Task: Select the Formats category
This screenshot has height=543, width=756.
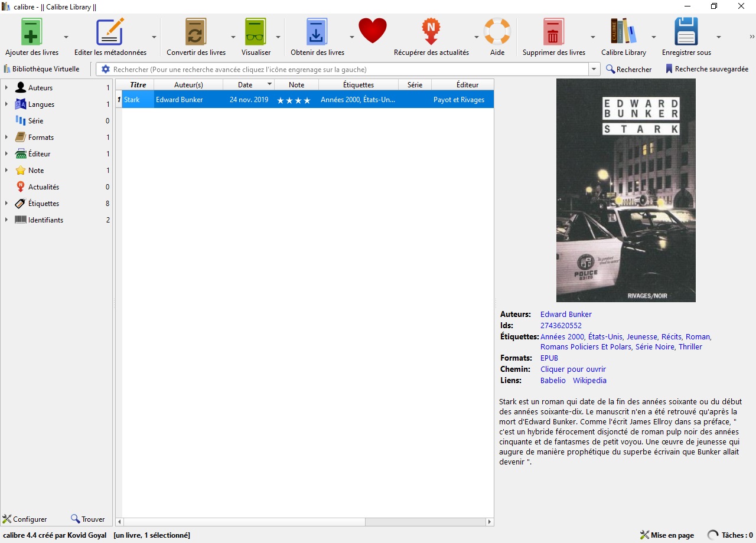Action: pyautogui.click(x=41, y=138)
